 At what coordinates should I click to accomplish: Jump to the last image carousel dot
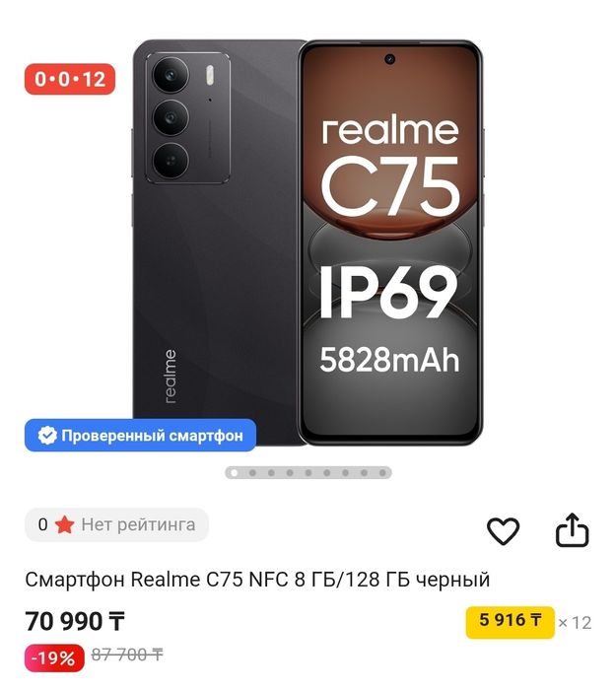point(382,473)
